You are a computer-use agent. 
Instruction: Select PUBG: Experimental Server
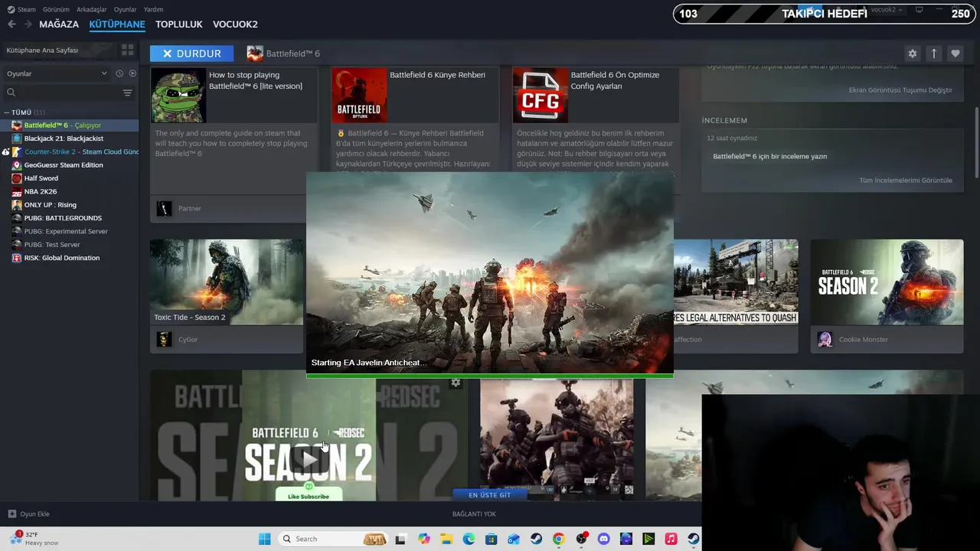70,231
